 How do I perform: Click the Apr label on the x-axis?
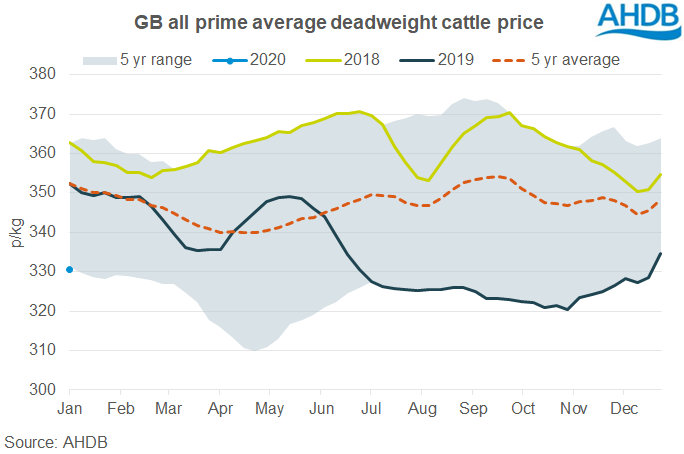(222, 409)
